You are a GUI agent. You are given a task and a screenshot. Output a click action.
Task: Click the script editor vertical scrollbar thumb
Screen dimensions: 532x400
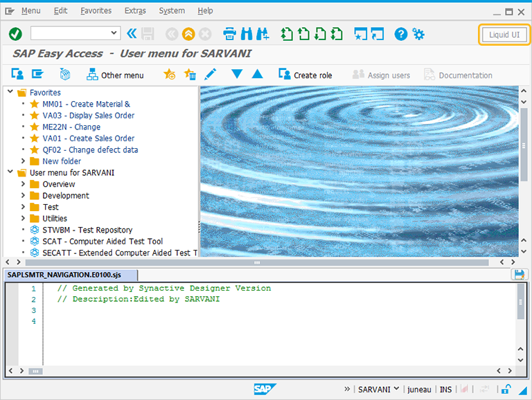(520, 302)
